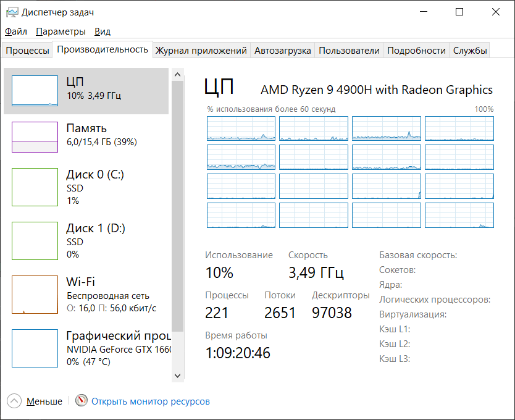This screenshot has width=515, height=420.
Task: Click the large ЦП heading
Action: pos(219,87)
